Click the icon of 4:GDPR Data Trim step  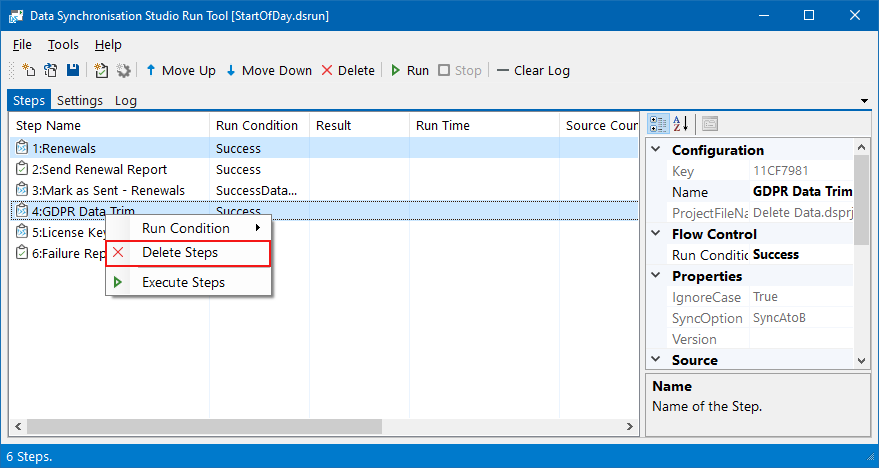(22, 211)
